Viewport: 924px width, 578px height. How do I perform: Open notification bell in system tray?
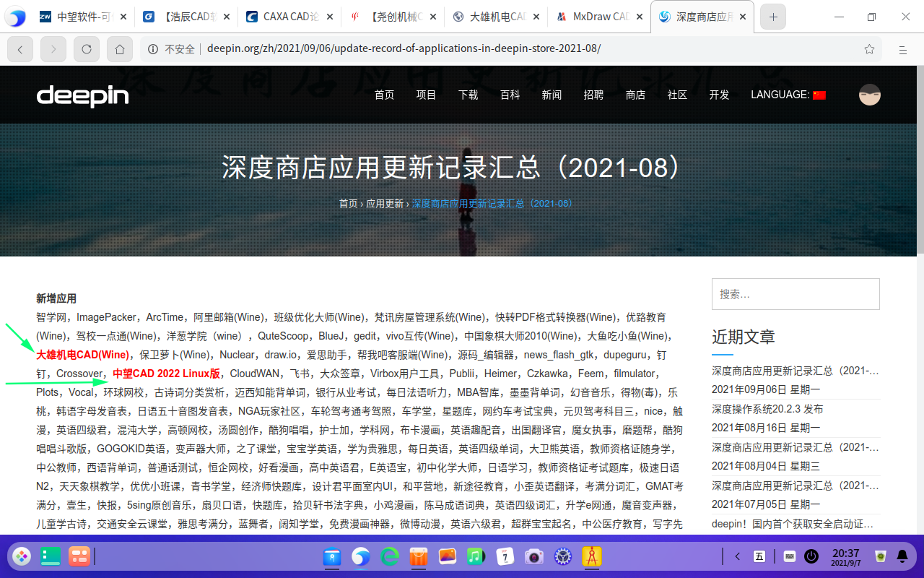(902, 556)
